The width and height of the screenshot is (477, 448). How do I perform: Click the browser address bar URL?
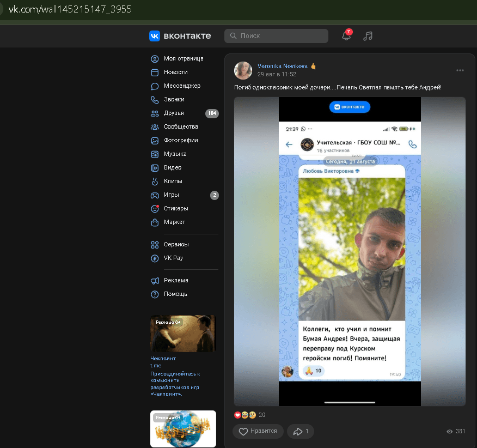point(70,9)
